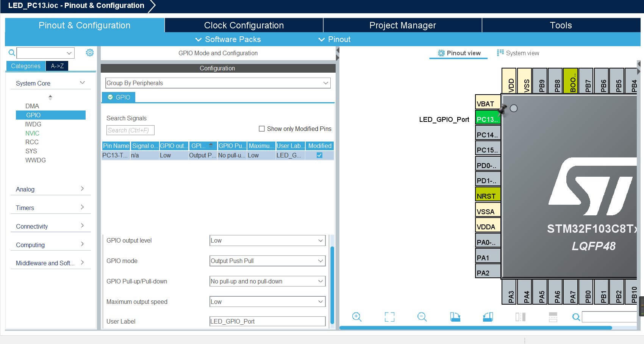
Task: Select IWDG under System Core
Action: pos(33,124)
